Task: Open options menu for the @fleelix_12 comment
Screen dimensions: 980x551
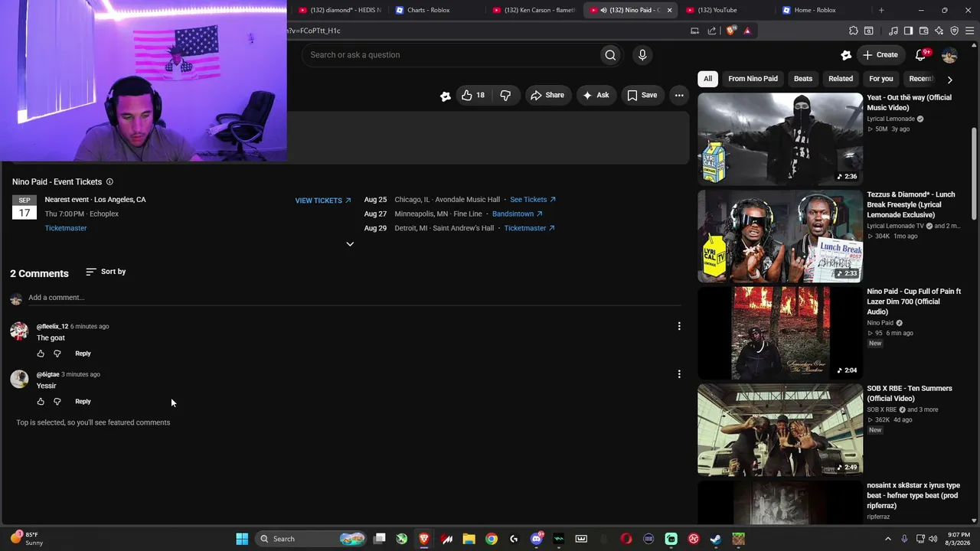Action: click(x=679, y=326)
